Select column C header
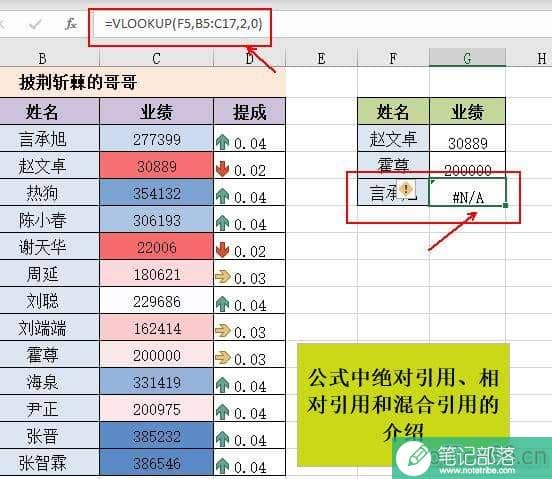Screen dimensions: 552x479 point(157,58)
